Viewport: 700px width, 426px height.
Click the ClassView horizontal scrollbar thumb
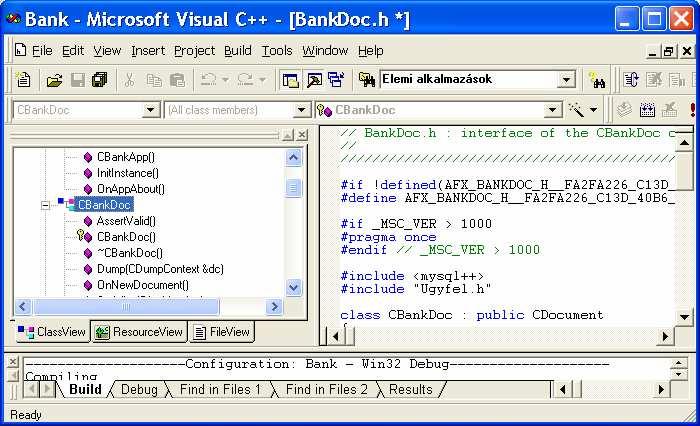click(126, 307)
